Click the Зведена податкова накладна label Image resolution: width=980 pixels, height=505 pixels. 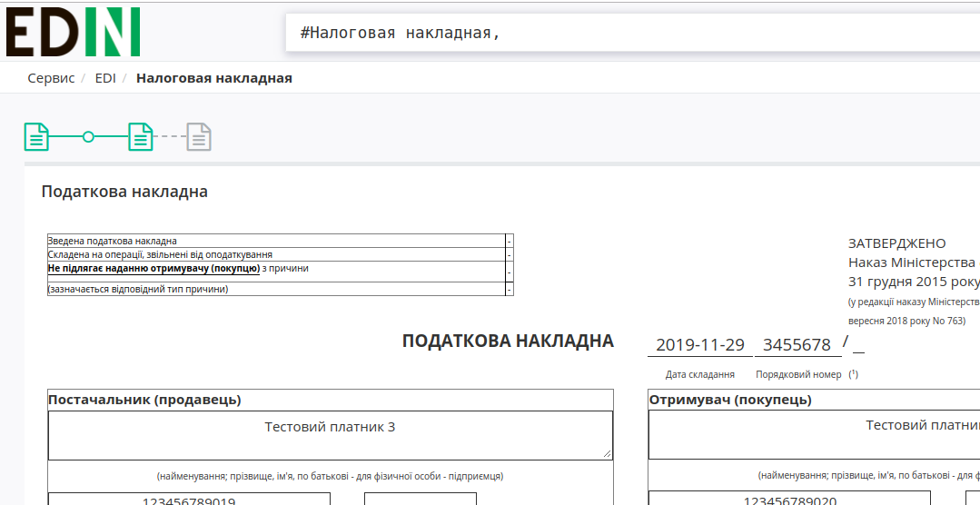pos(113,241)
